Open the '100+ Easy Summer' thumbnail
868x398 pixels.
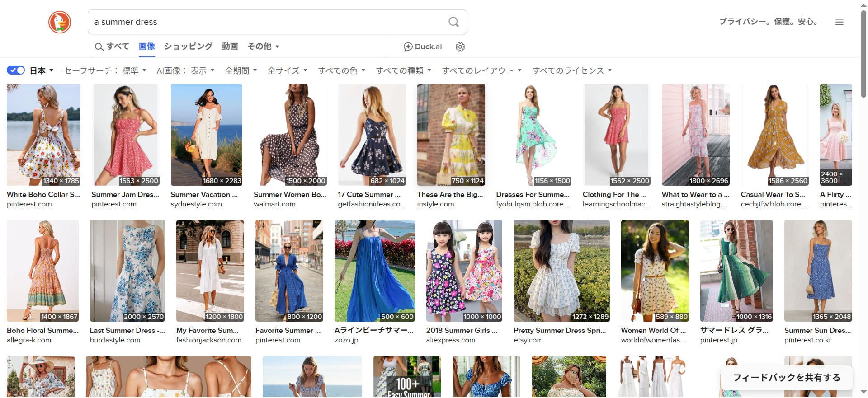(407, 377)
